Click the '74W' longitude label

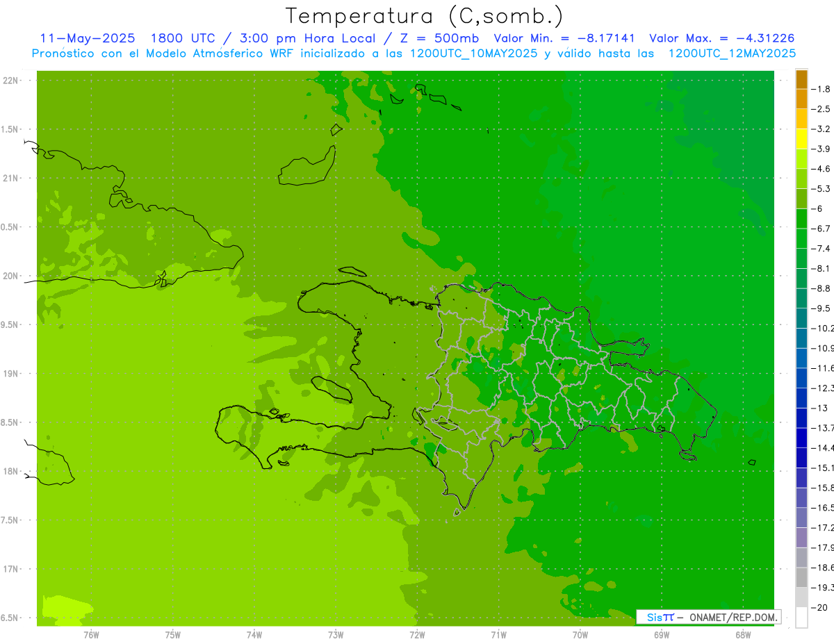(x=254, y=634)
